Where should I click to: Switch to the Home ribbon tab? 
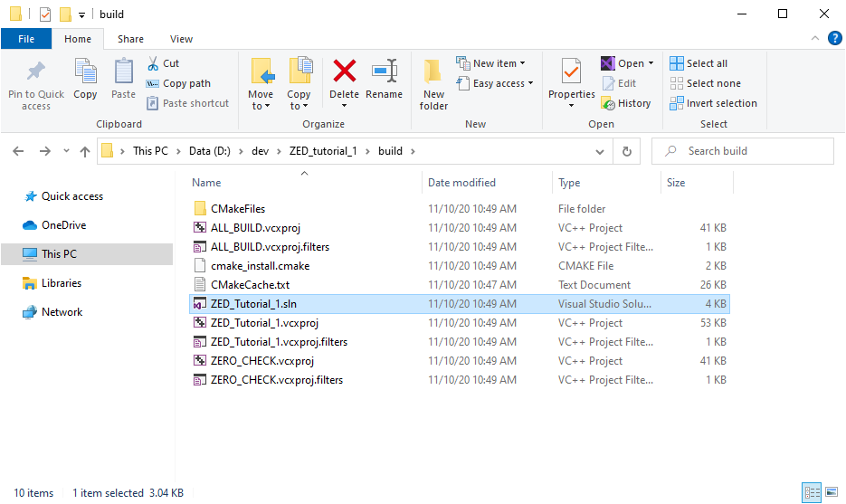point(78,39)
